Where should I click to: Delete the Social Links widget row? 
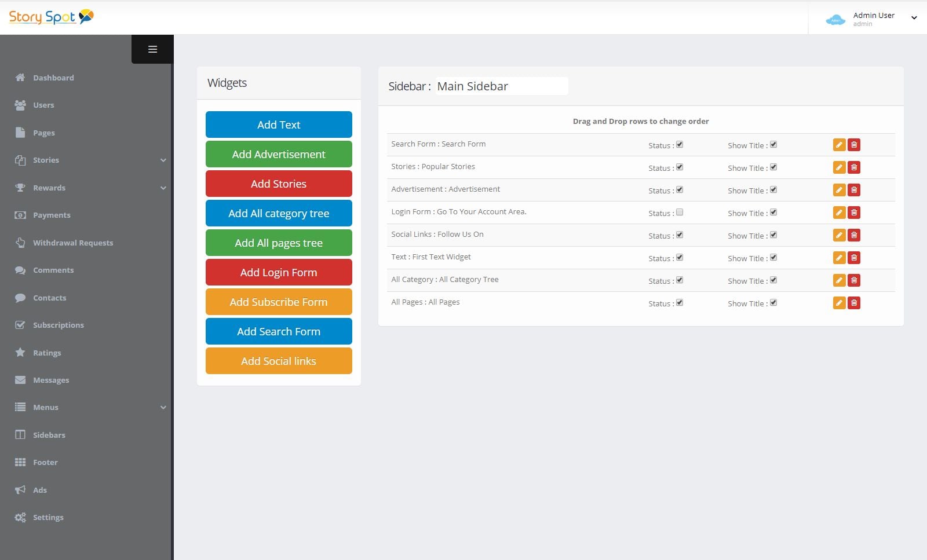(854, 235)
